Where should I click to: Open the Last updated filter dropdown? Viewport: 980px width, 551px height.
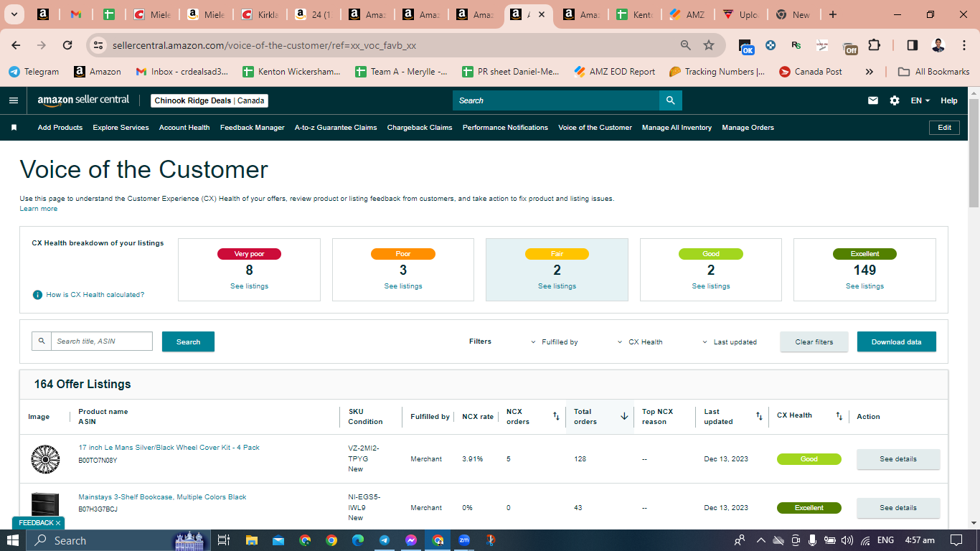(x=729, y=342)
